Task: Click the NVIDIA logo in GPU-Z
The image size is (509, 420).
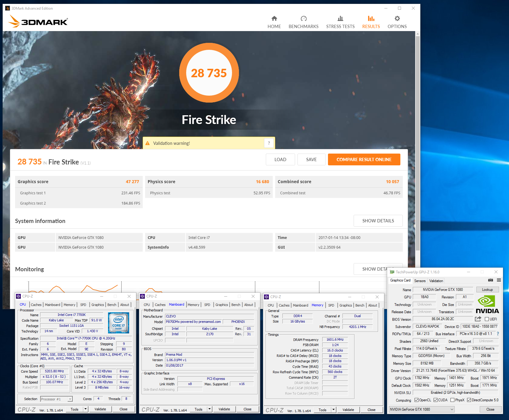Action: point(487,304)
